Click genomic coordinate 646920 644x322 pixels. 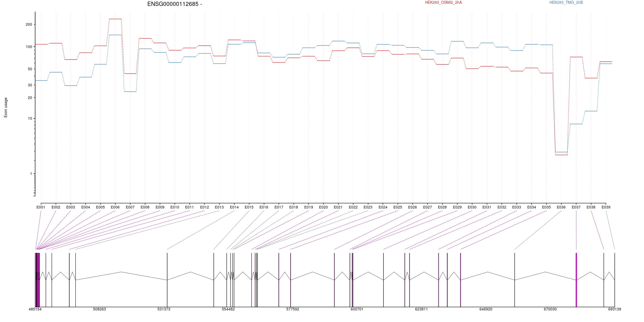[486, 309]
